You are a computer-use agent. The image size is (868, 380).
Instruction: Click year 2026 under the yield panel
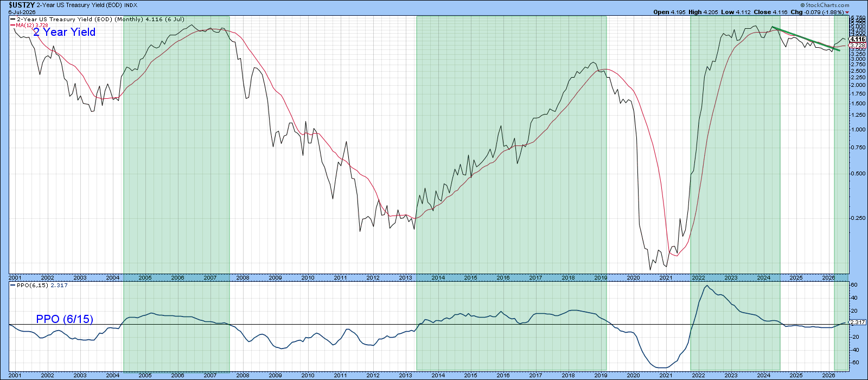point(829,277)
